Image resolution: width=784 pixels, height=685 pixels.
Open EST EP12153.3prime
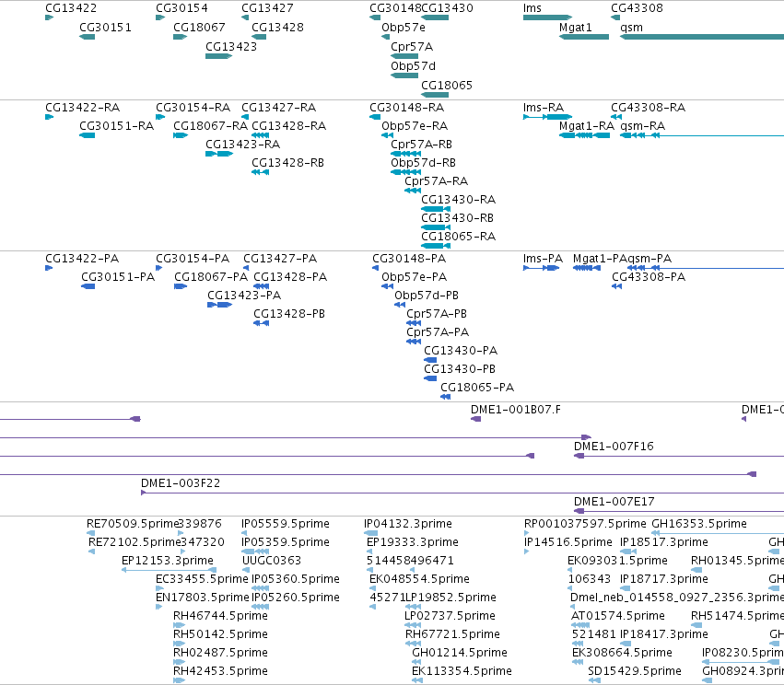click(168, 561)
